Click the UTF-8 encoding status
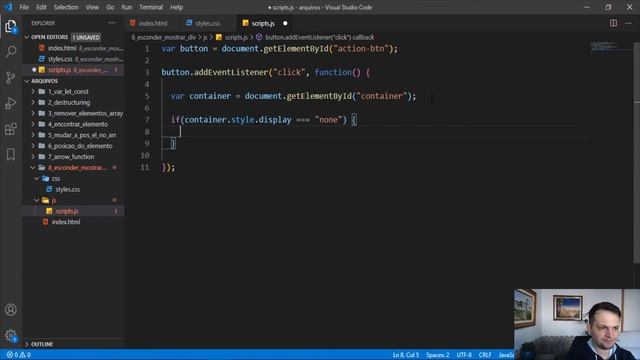640x360 pixels. point(464,355)
